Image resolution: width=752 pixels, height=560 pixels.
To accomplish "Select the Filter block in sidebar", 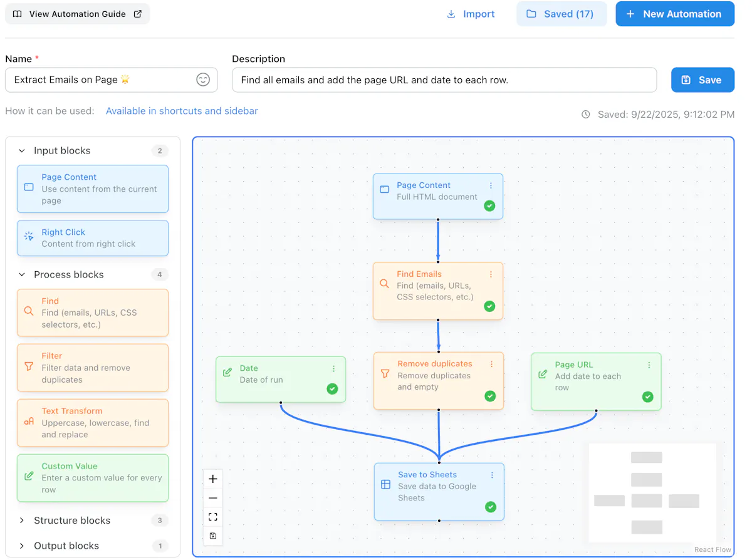I will click(x=93, y=368).
